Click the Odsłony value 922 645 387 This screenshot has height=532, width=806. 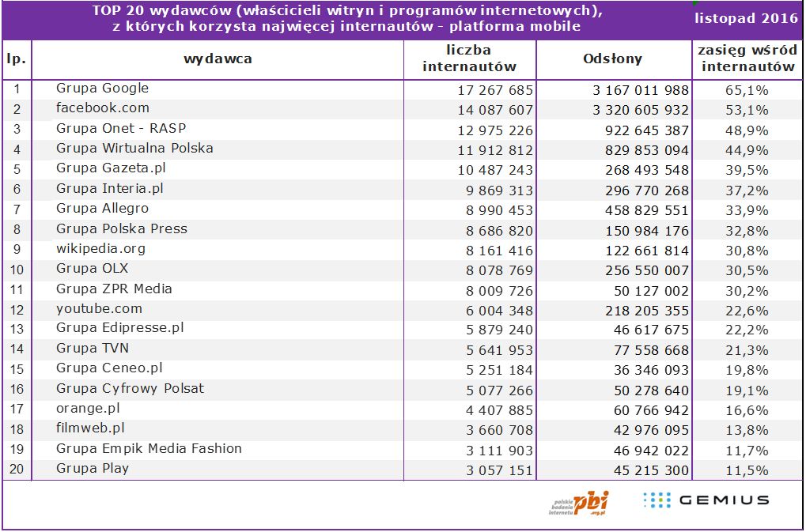[x=647, y=131]
